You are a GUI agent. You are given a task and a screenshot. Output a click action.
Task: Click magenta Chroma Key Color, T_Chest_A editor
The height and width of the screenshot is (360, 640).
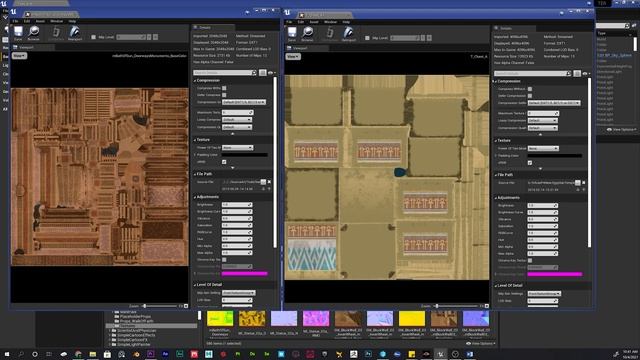point(554,274)
